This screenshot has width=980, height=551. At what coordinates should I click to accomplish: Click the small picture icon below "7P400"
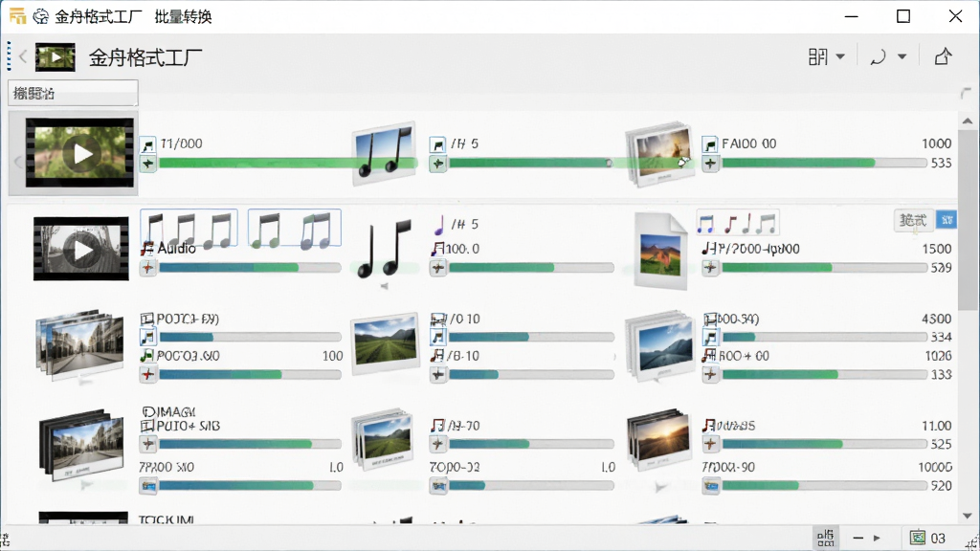click(x=148, y=485)
